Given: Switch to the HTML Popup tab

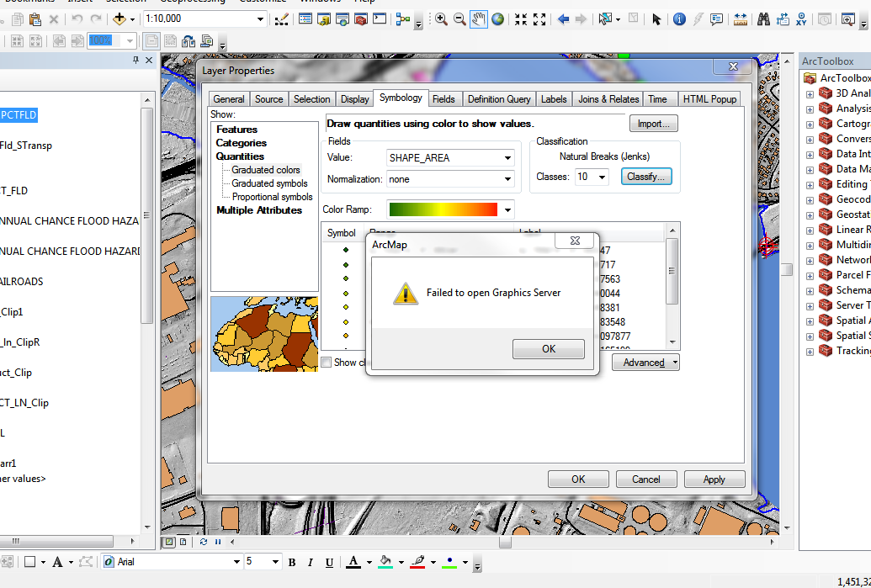Looking at the screenshot, I should pos(709,98).
